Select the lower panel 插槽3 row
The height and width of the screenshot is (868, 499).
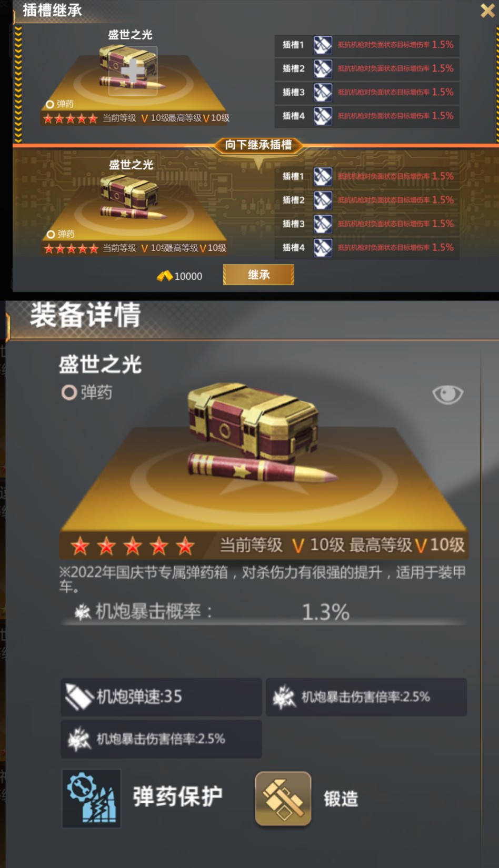coord(367,224)
